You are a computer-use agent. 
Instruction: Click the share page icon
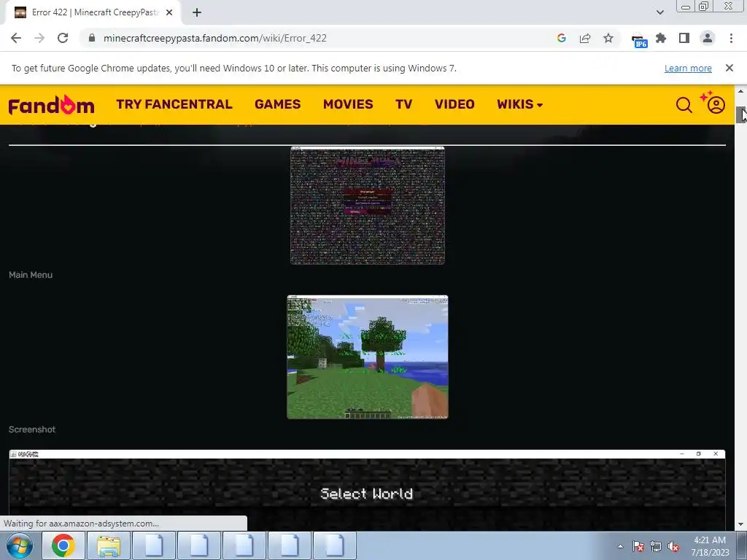coord(585,38)
